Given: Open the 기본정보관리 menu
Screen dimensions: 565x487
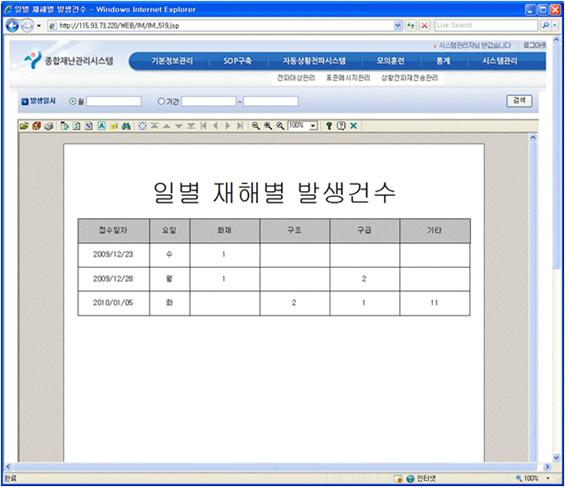Looking at the screenshot, I should pos(172,61).
